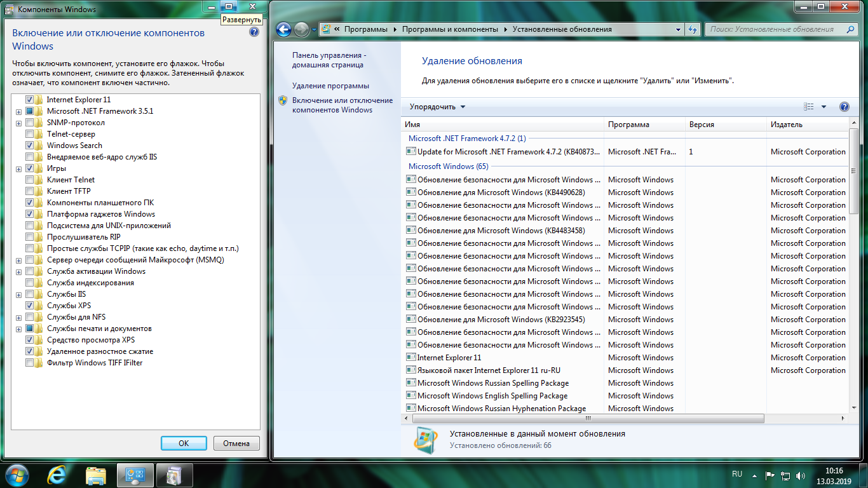The width and height of the screenshot is (868, 488).
Task: Click the search magnifier icon
Action: pos(851,29)
